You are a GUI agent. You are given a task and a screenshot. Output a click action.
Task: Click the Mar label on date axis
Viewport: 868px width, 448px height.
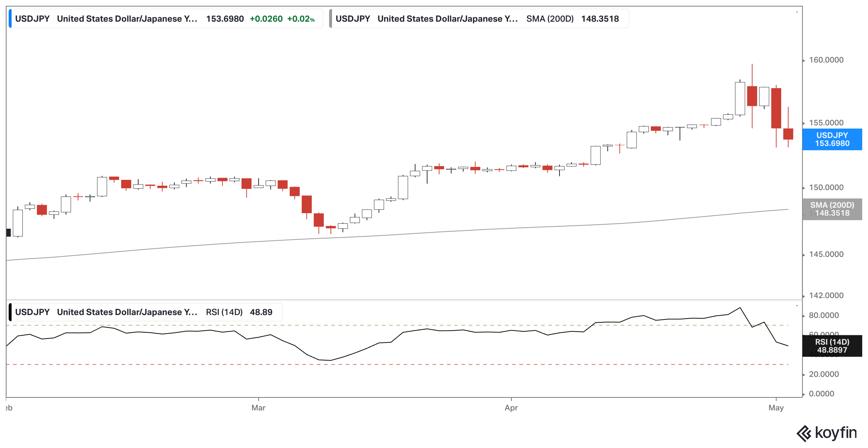[x=258, y=408]
